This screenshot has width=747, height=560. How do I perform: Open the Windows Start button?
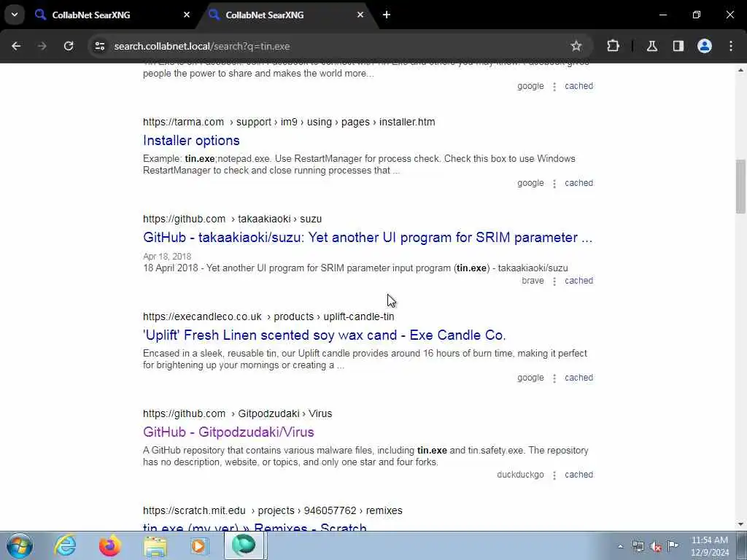click(x=20, y=545)
